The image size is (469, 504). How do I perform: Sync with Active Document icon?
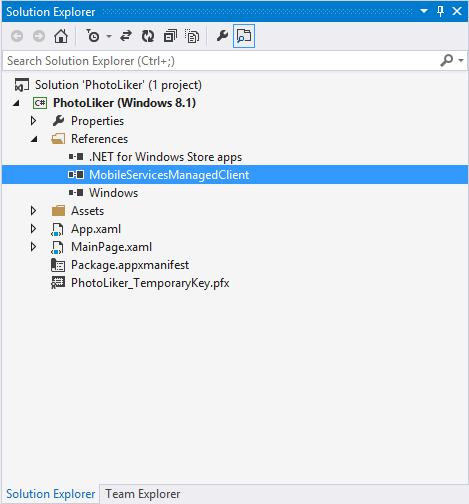(x=126, y=36)
